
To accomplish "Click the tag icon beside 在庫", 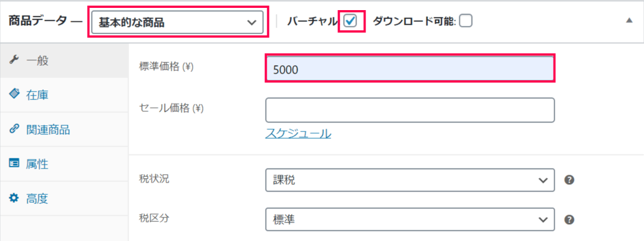I will click(14, 94).
